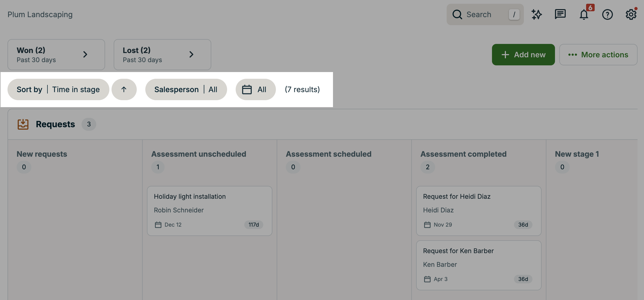Image resolution: width=644 pixels, height=300 pixels.
Task: Open notifications bell with 6 badge
Action: point(584,14)
